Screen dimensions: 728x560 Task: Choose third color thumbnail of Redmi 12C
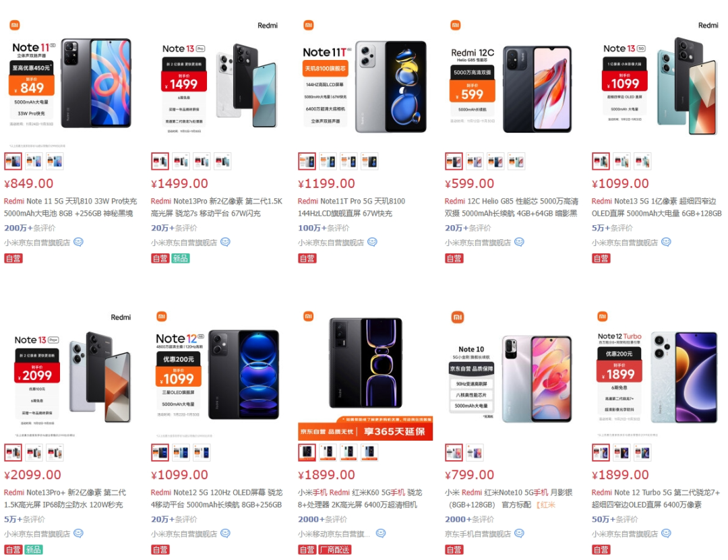495,161
